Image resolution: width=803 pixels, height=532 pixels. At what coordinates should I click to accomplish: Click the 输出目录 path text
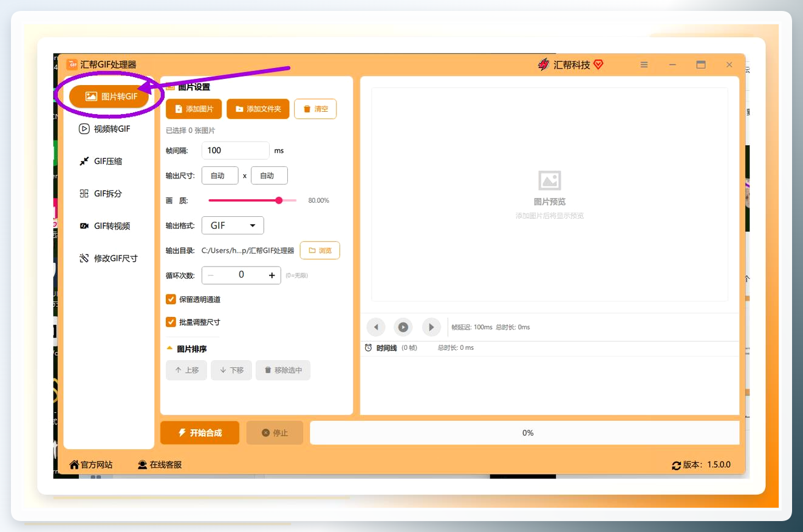[248, 250]
